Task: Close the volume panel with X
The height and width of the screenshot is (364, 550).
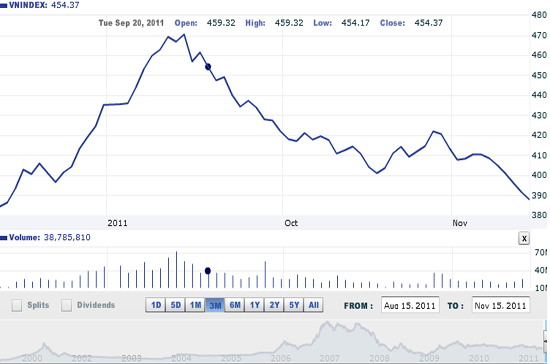Action: (x=524, y=238)
